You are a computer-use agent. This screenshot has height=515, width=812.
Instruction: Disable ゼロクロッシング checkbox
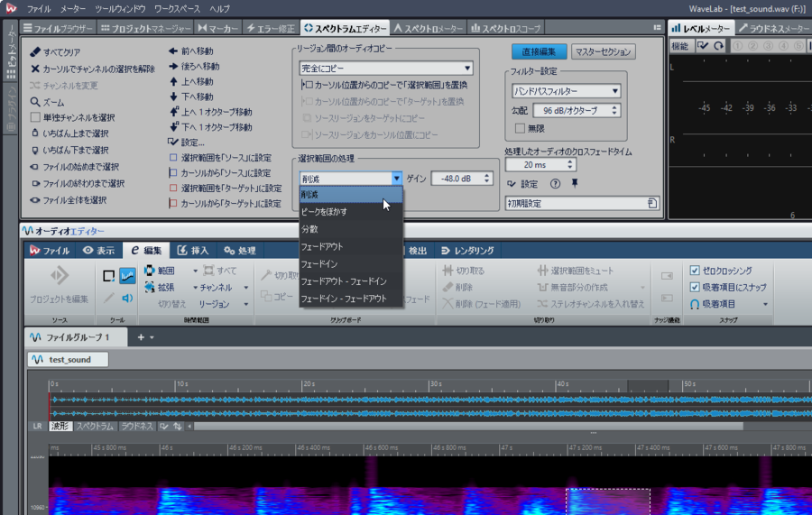pyautogui.click(x=695, y=271)
